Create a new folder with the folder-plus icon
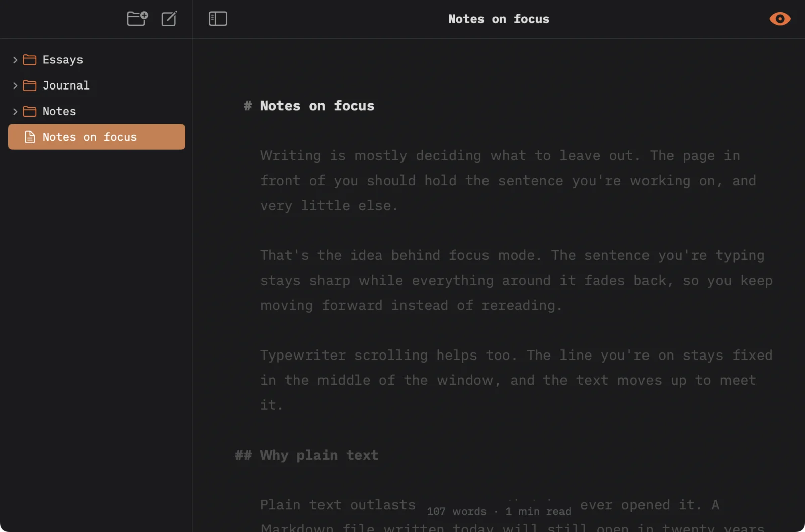Image resolution: width=805 pixels, height=532 pixels. 137,19
